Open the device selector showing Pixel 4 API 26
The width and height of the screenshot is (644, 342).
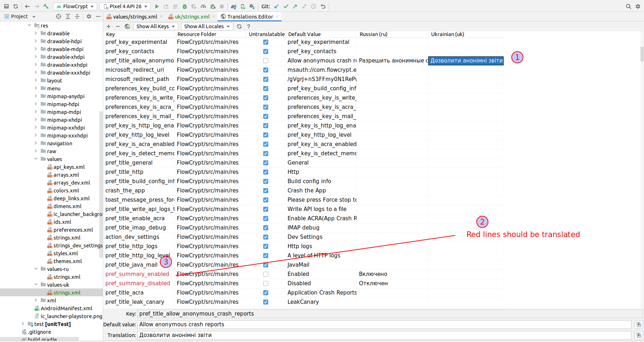point(125,6)
